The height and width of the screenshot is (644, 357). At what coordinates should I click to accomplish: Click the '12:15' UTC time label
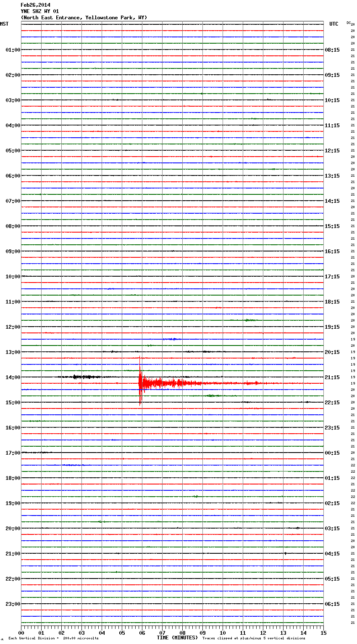click(332, 151)
